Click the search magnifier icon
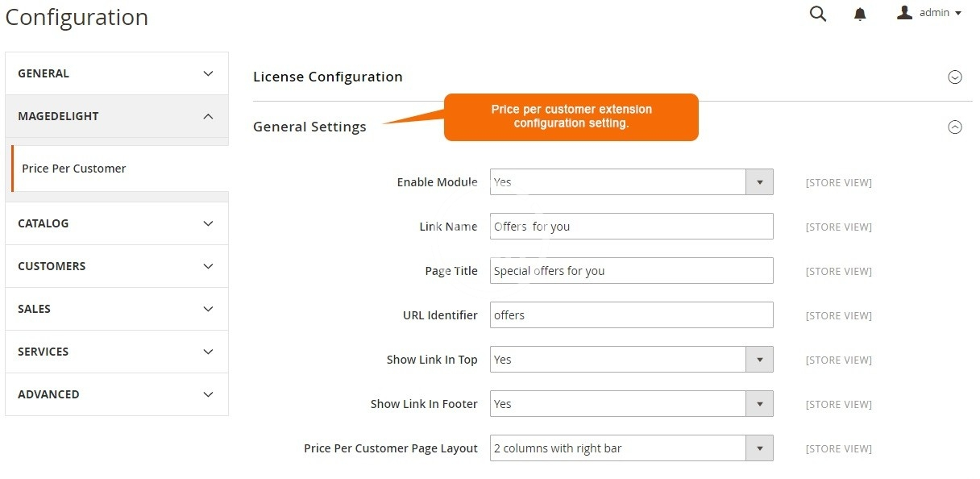The width and height of the screenshot is (980, 479). (x=817, y=14)
